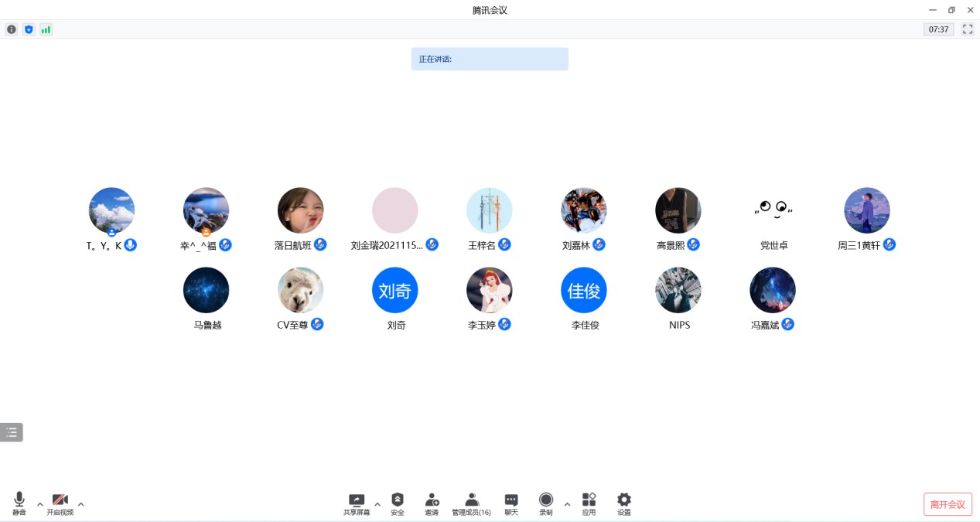Viewport: 980px width, 522px height.
Task: Click the name label 马鲁越
Action: 207,326
